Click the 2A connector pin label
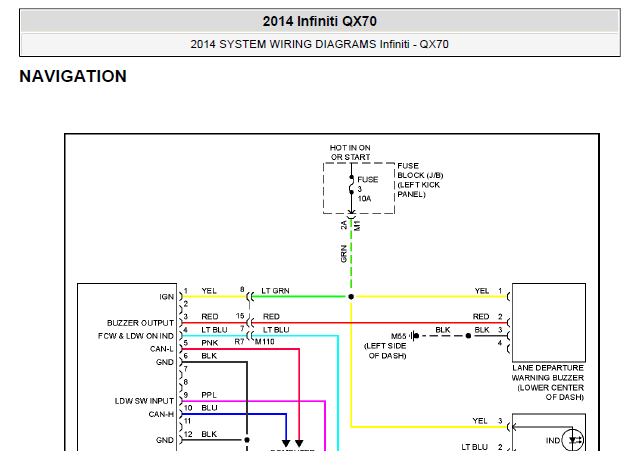Viewport: 628px width, 451px height. (x=344, y=225)
